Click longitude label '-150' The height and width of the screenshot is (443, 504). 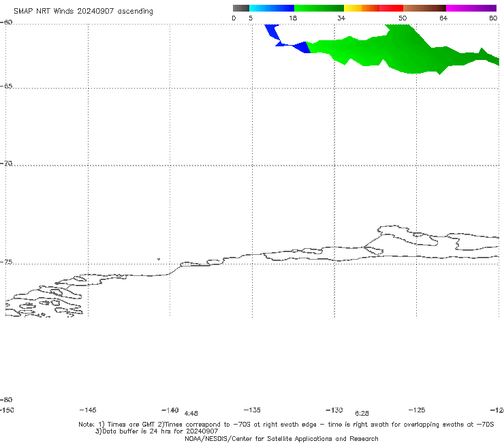(7, 410)
